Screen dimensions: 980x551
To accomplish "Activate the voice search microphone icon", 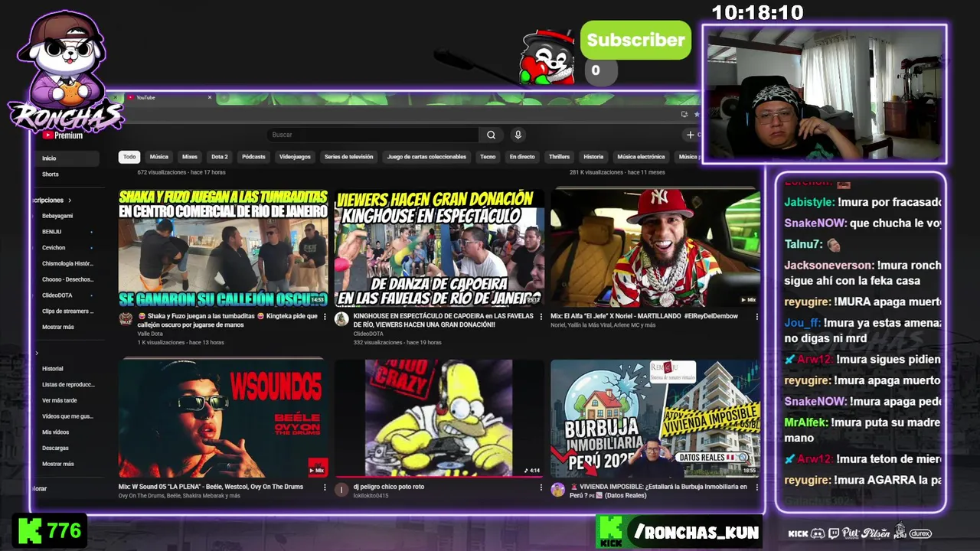I will point(518,135).
